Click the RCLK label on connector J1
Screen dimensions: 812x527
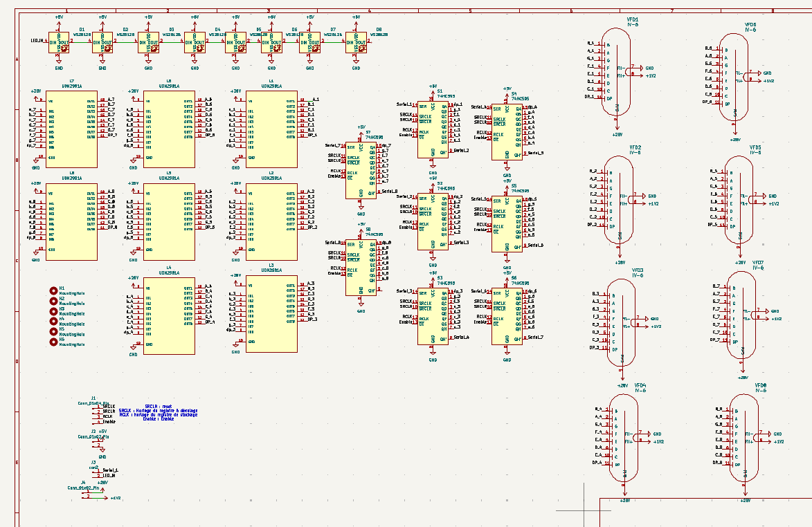coord(108,416)
